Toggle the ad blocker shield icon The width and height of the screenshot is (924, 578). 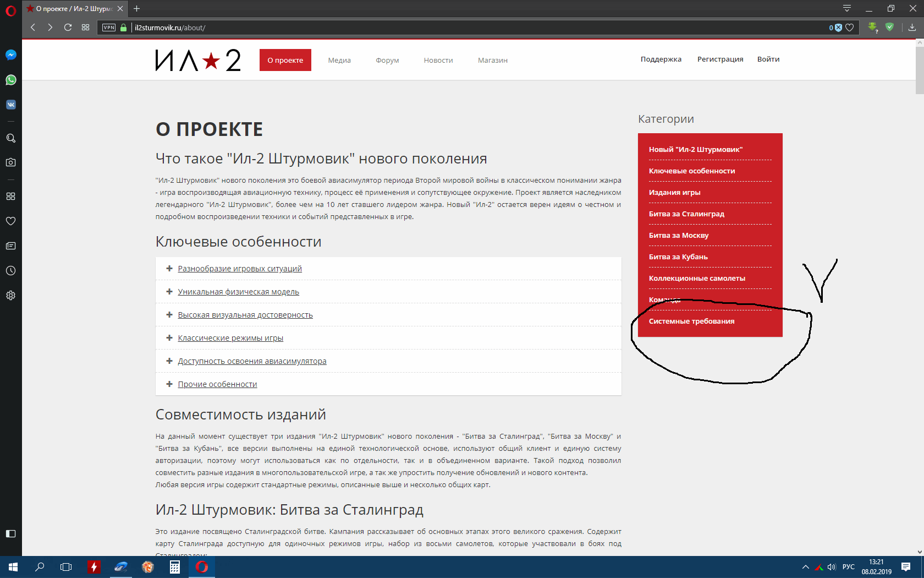[835, 28]
